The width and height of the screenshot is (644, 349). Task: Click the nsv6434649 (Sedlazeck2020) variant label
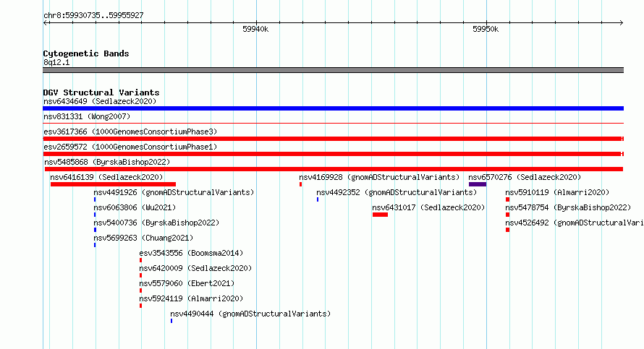coord(100,101)
